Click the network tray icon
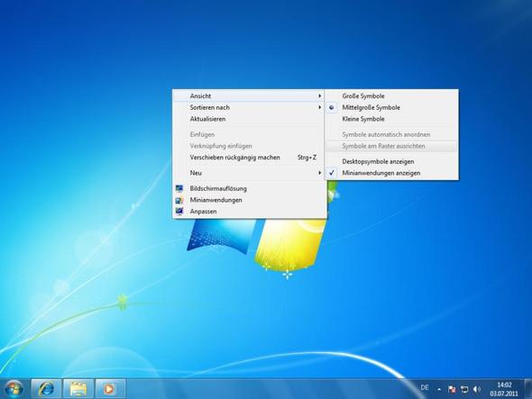The height and width of the screenshot is (399, 532). (464, 389)
